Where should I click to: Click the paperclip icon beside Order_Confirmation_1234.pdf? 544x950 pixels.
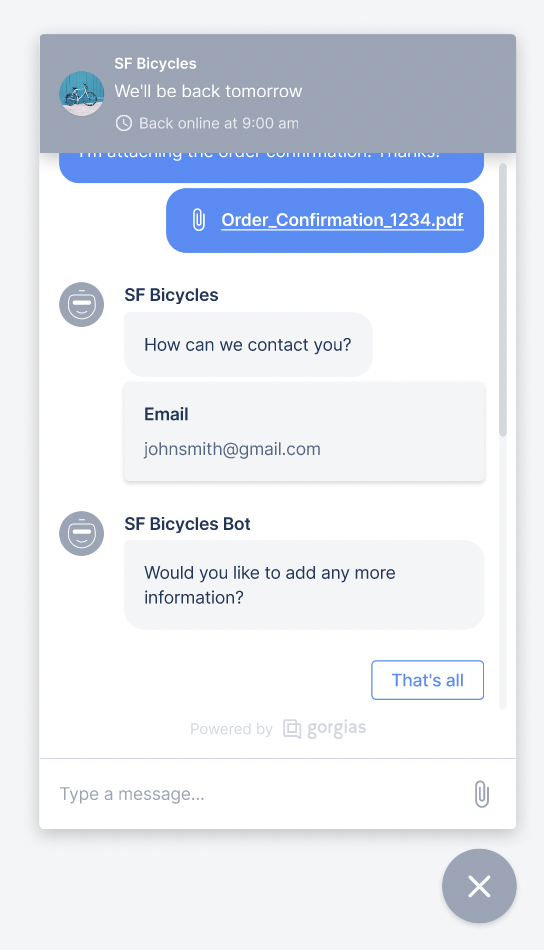coord(199,220)
